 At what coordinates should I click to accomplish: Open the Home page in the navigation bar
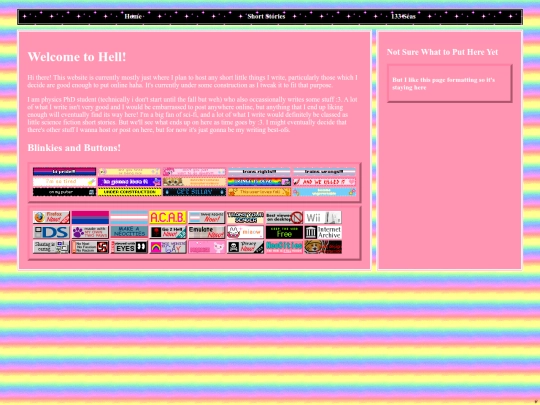click(x=133, y=17)
